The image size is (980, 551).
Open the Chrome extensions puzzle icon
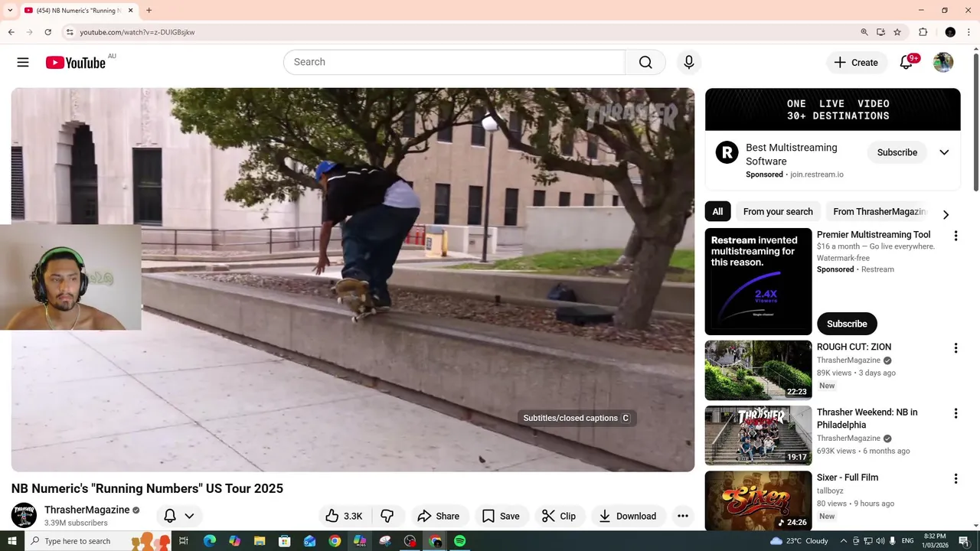(923, 32)
